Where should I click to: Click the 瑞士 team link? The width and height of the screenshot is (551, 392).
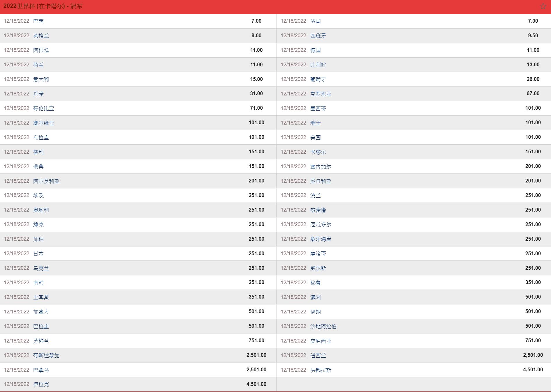coord(315,123)
